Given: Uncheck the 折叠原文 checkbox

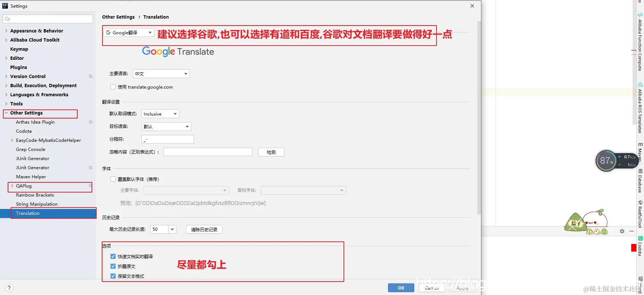Looking at the screenshot, I should [113, 267].
